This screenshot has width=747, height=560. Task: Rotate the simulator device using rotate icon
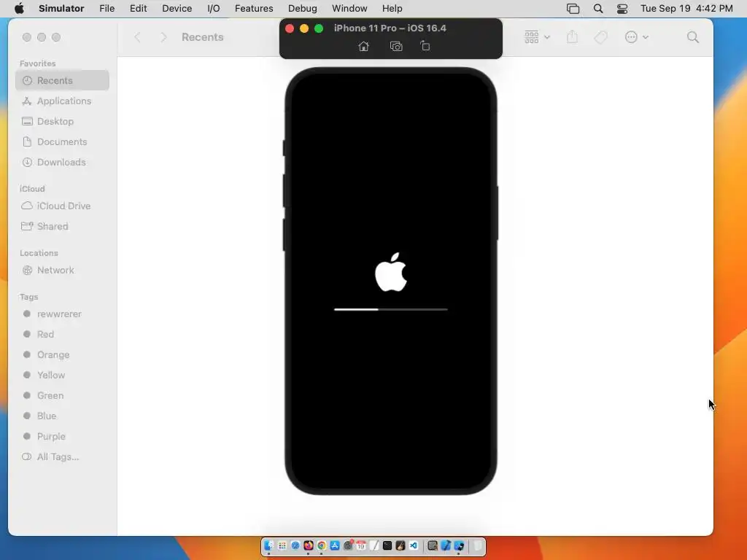coord(425,46)
